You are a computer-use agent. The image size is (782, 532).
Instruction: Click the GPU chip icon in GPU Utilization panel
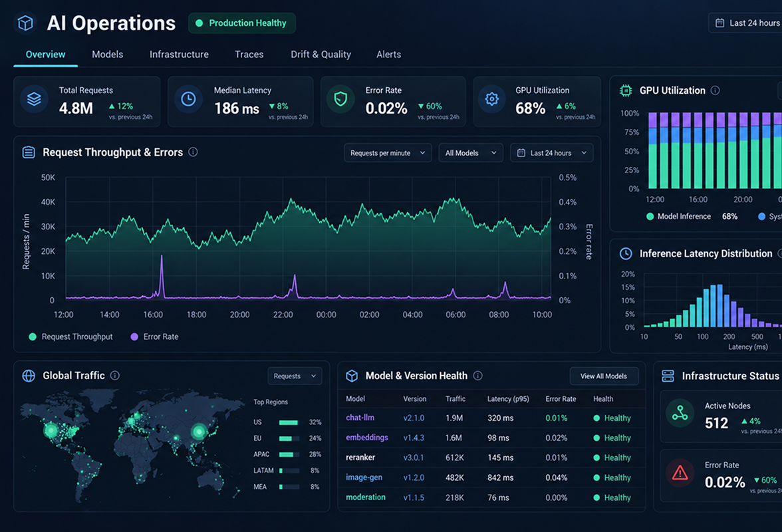(x=625, y=90)
